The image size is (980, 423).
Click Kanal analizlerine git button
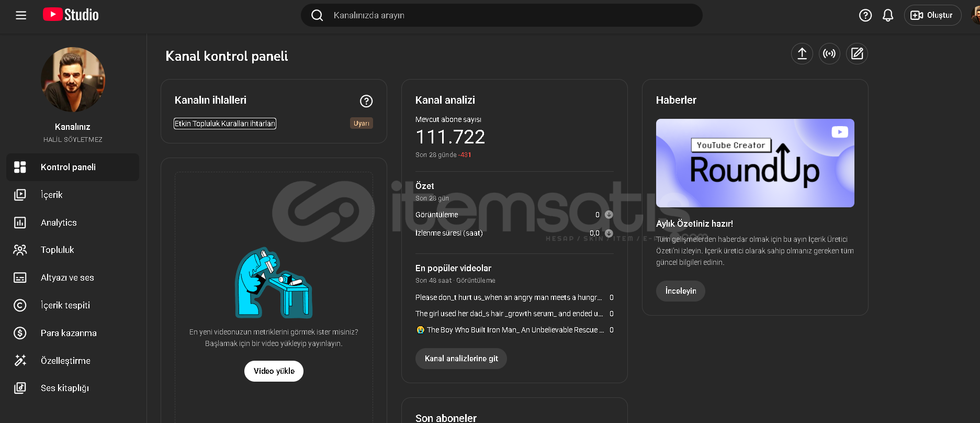(x=461, y=359)
